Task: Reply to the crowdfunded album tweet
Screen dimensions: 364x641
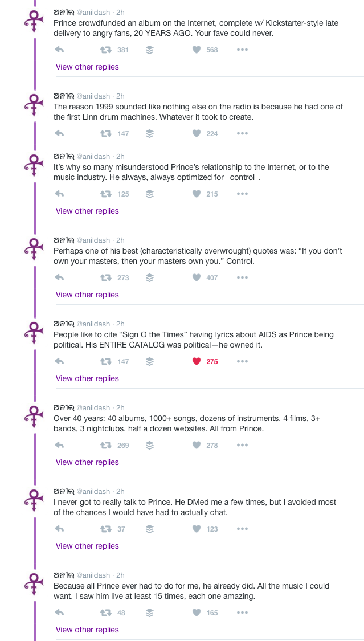Action: (x=59, y=50)
